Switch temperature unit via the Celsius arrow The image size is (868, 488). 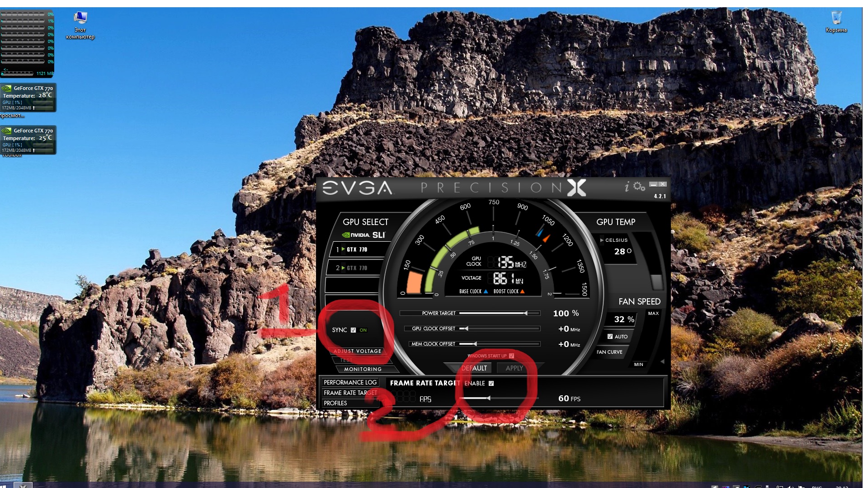point(602,240)
